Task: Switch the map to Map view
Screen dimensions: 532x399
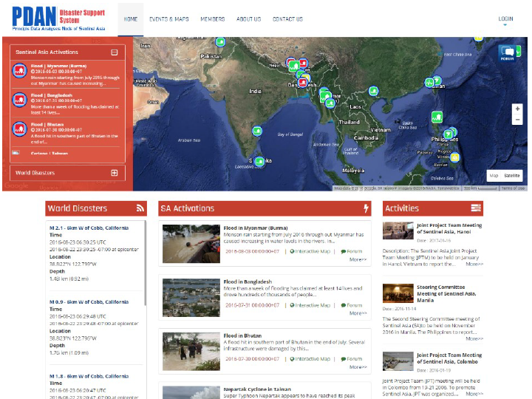Action: pyautogui.click(x=494, y=176)
